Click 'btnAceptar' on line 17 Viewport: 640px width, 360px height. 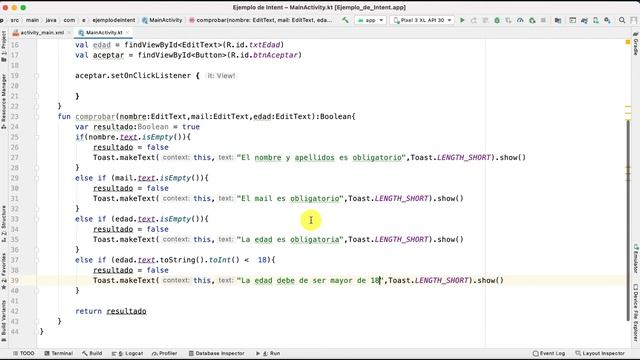coord(276,55)
